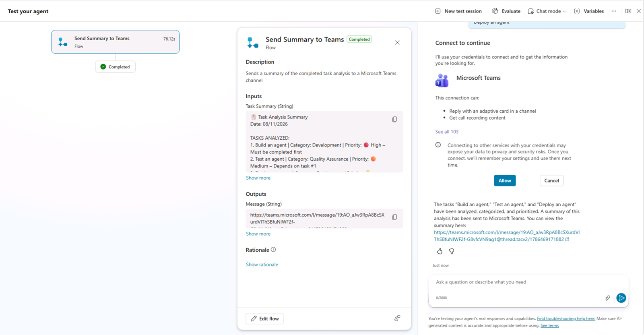
Task: Open the Teams message link in the chat
Action: point(507,236)
